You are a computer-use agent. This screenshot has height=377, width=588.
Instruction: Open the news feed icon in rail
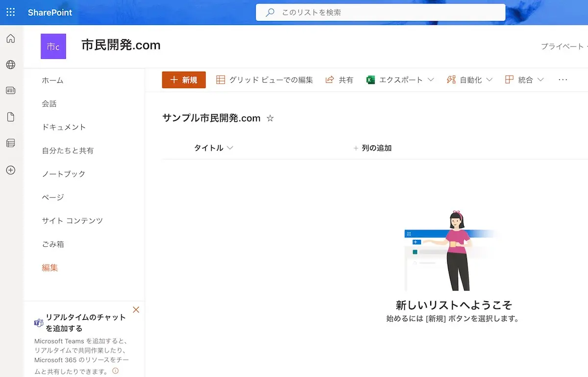(10, 91)
